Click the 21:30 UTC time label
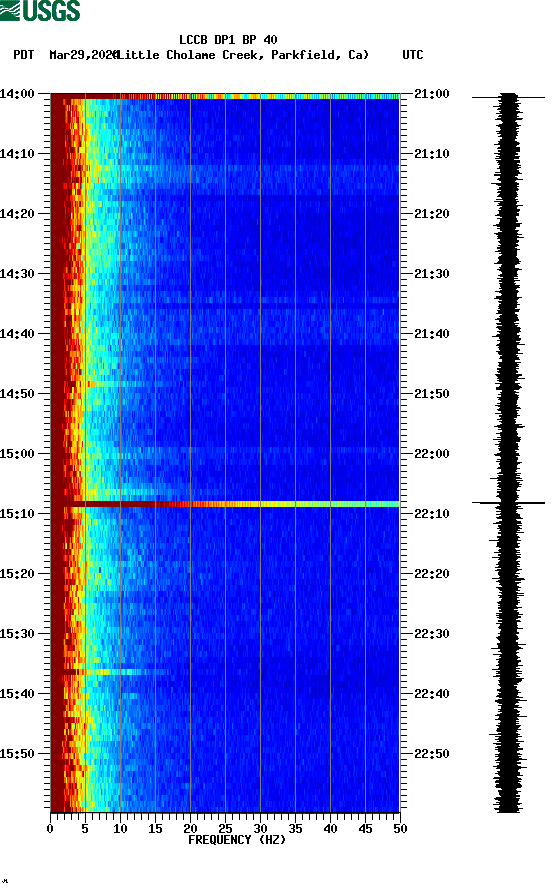The height and width of the screenshot is (892, 552). pos(432,274)
